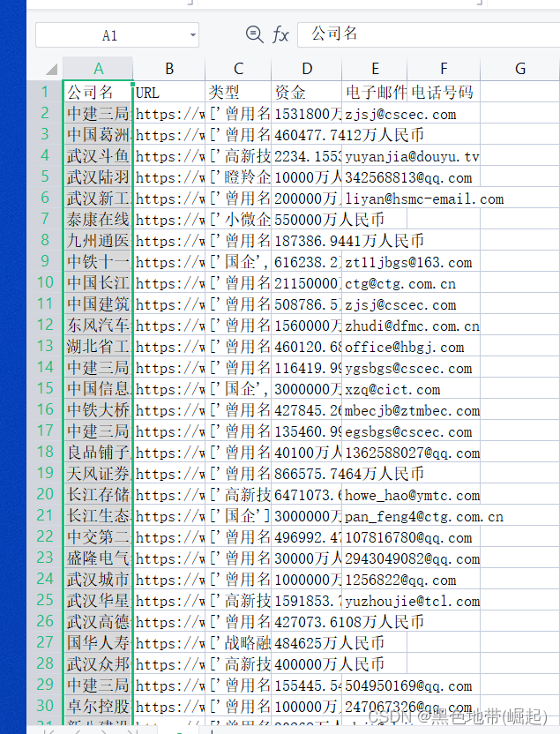Select cell with xzq@cict.com email
The image size is (560, 734).
click(x=375, y=388)
